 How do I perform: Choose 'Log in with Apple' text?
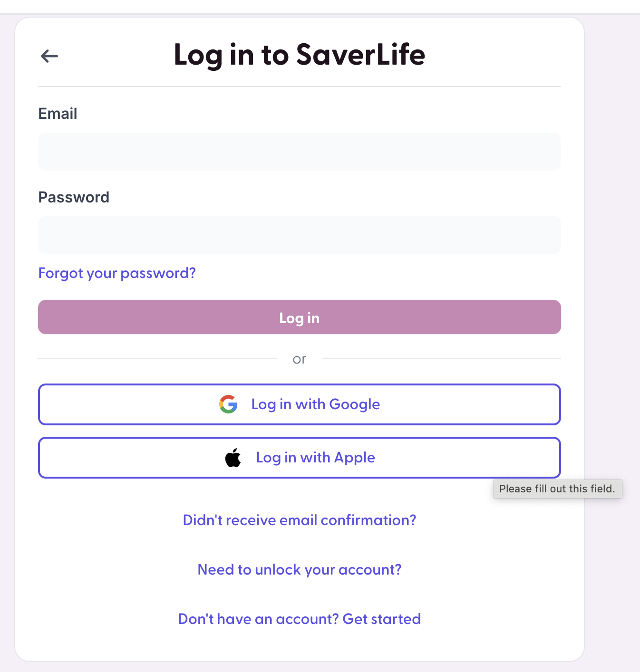pos(315,458)
